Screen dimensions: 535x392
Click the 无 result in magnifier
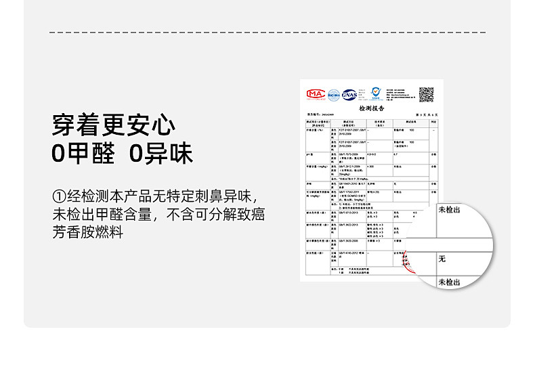point(442,259)
